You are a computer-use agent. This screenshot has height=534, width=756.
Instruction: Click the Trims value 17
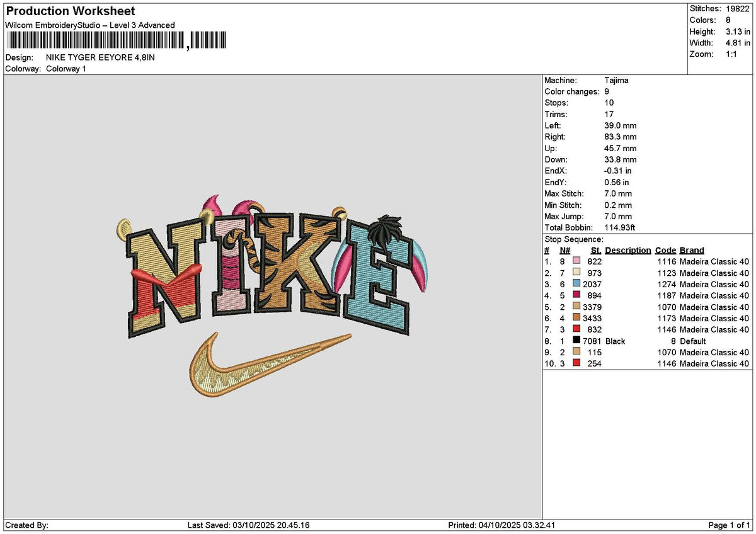[x=609, y=114]
